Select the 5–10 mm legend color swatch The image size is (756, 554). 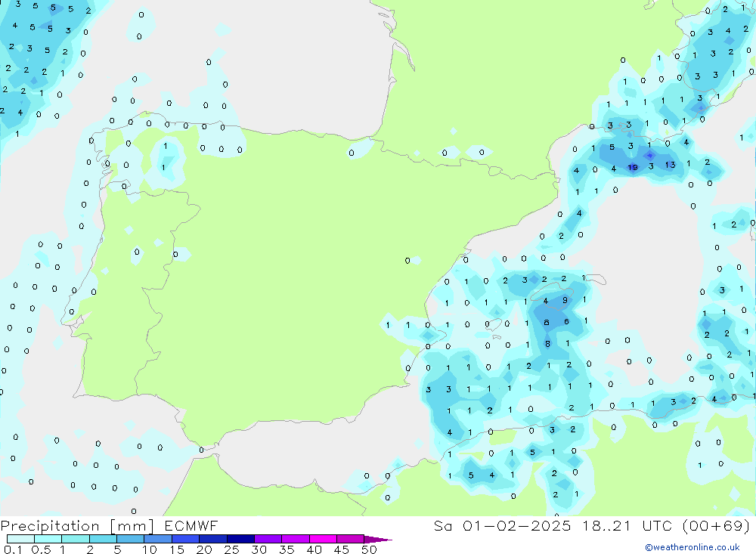coord(130,539)
